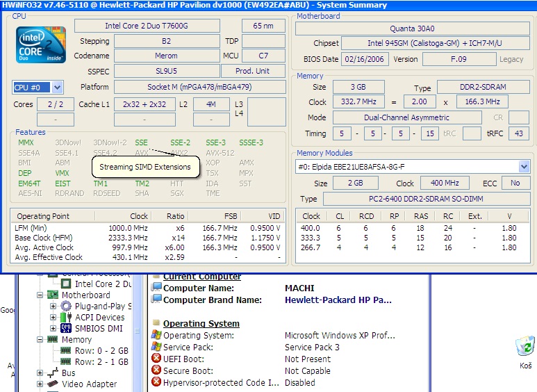Click the Memory chip icon in tree
Image resolution: width=537 pixels, height=392 pixels.
(x=52, y=339)
